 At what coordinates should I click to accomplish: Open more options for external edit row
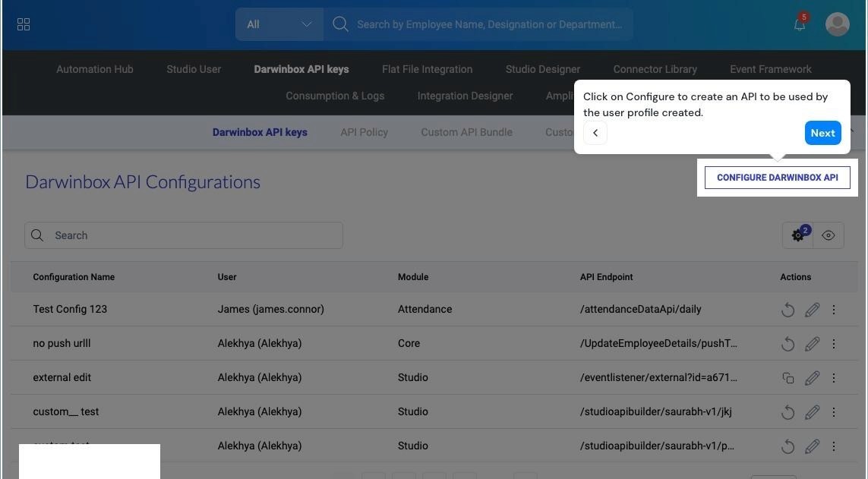(x=834, y=378)
